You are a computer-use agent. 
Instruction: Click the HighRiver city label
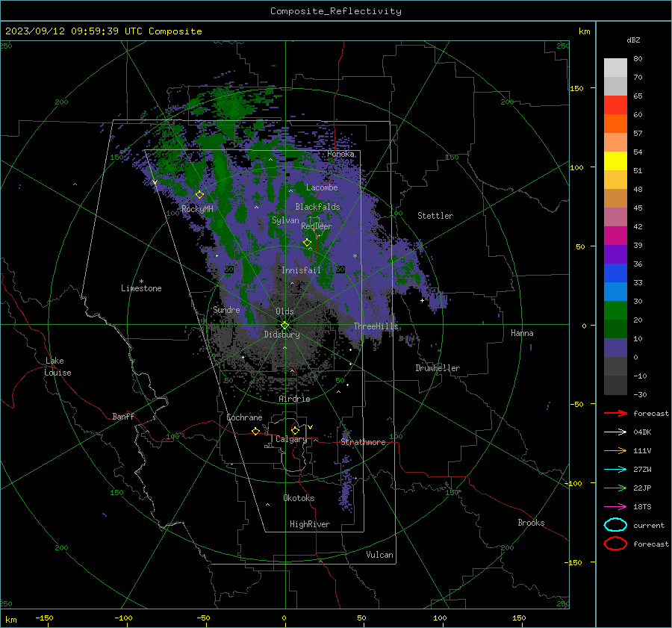coord(310,524)
